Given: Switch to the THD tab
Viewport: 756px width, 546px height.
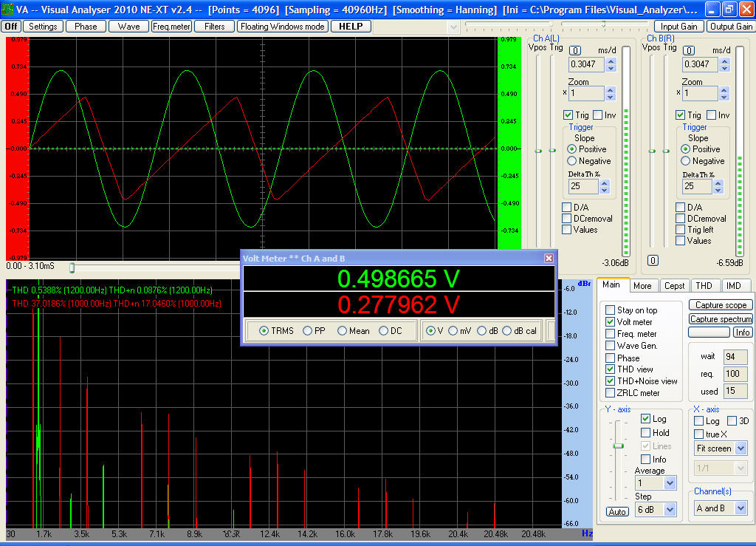Looking at the screenshot, I should [x=704, y=286].
